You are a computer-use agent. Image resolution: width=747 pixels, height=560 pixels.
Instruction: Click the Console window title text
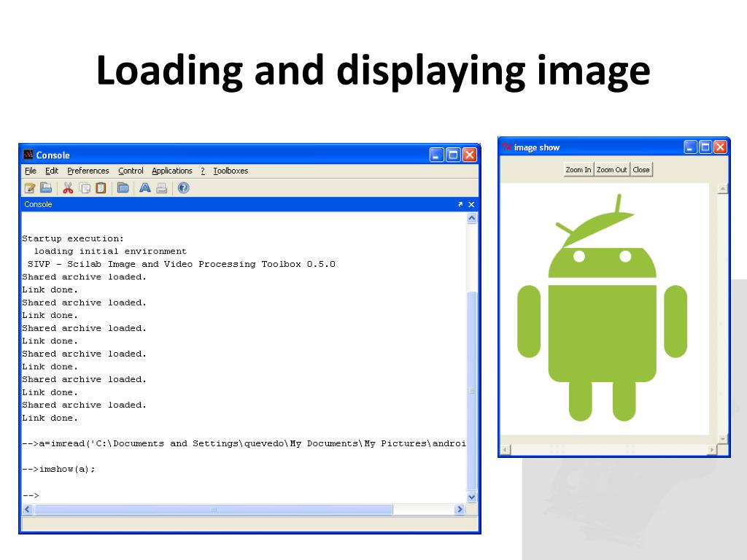pyautogui.click(x=53, y=155)
